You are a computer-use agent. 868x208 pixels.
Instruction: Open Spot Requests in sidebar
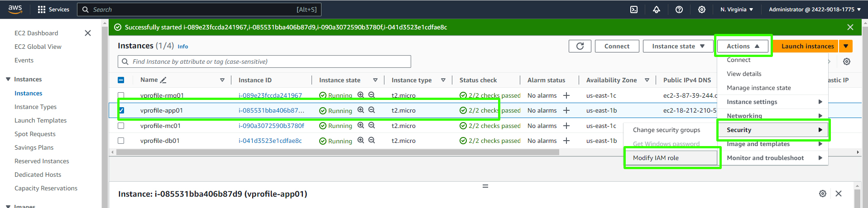pyautogui.click(x=35, y=134)
